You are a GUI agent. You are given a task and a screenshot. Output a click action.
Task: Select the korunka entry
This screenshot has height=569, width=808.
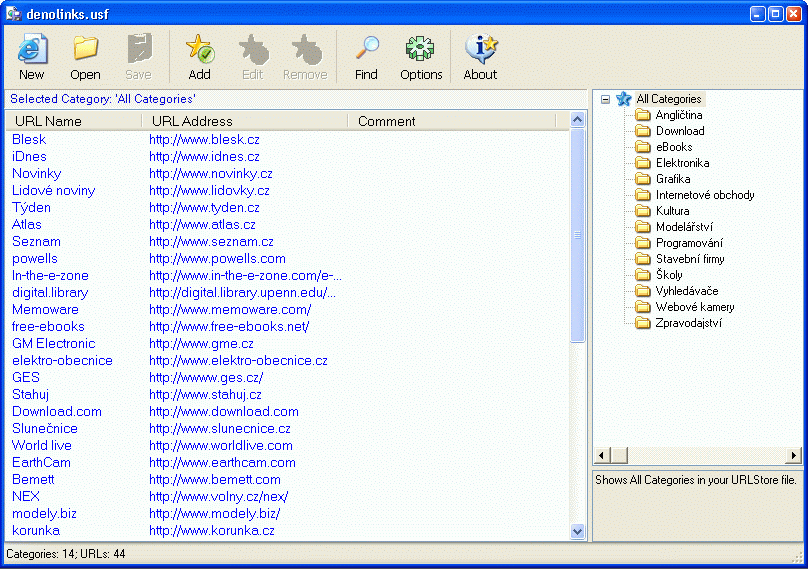(x=36, y=531)
